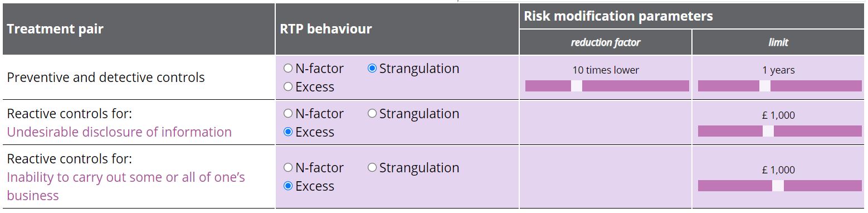Select N-factor for Inability to carry out business
The image size is (868, 213).
[x=288, y=168]
